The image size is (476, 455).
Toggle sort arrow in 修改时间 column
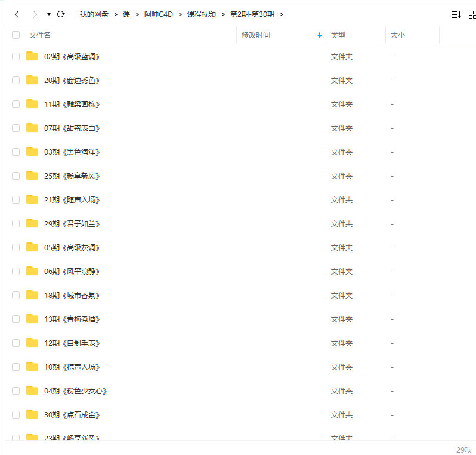(x=320, y=35)
